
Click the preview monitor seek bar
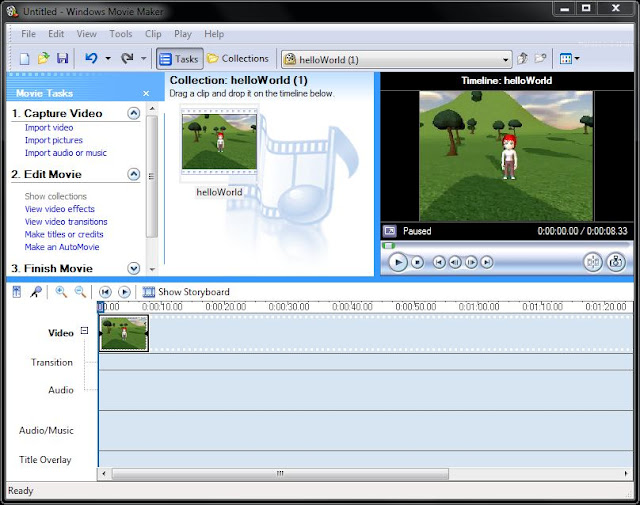505,245
